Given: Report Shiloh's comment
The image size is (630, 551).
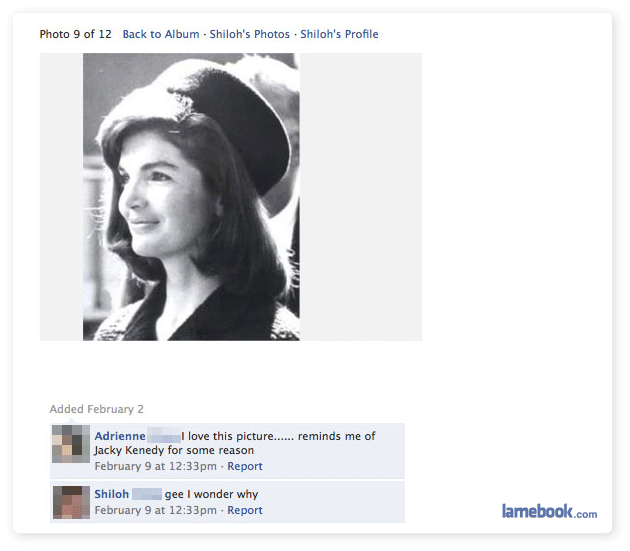Looking at the screenshot, I should pos(245,510).
